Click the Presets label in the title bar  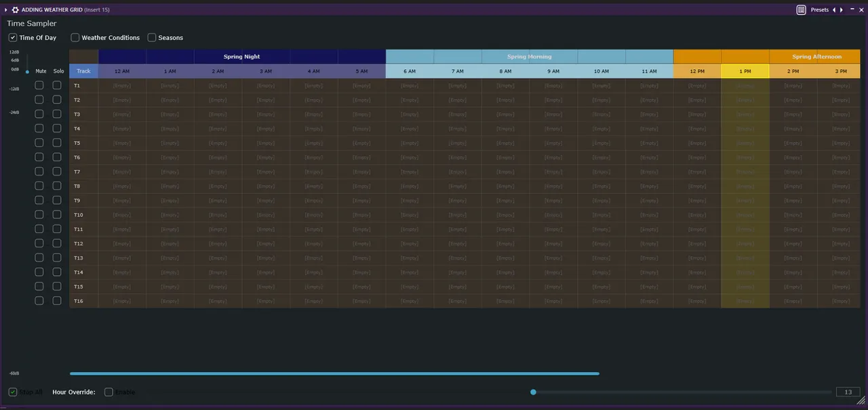819,9
